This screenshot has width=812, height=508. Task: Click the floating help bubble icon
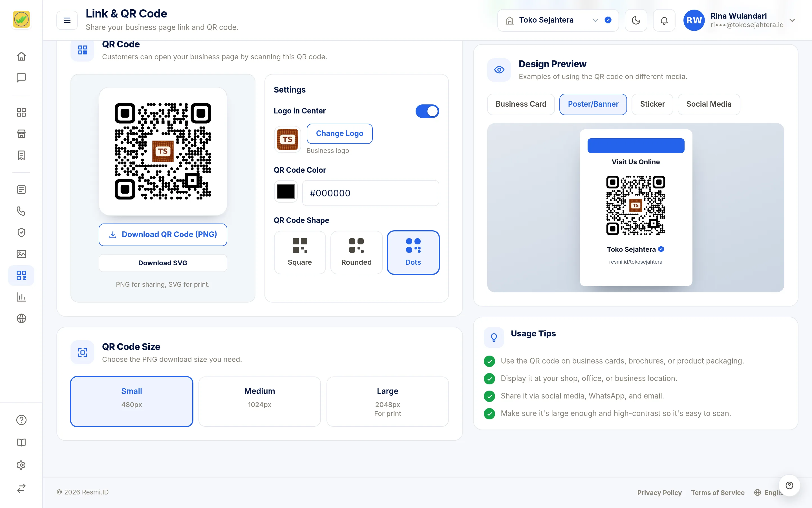coord(789,485)
